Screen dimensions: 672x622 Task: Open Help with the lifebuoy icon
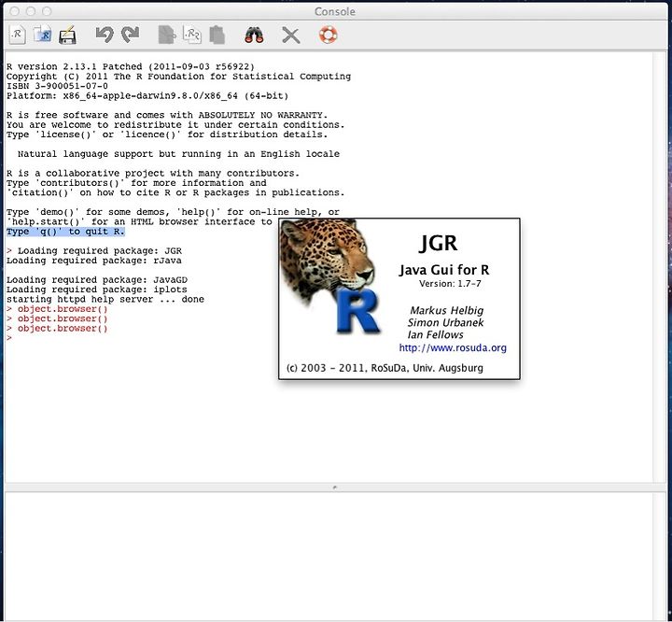pyautogui.click(x=329, y=35)
